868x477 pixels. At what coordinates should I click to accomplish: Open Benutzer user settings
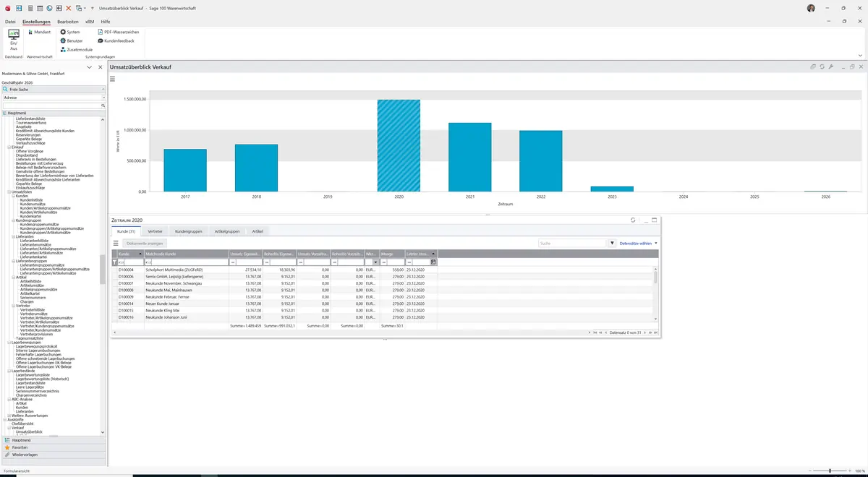(x=72, y=41)
